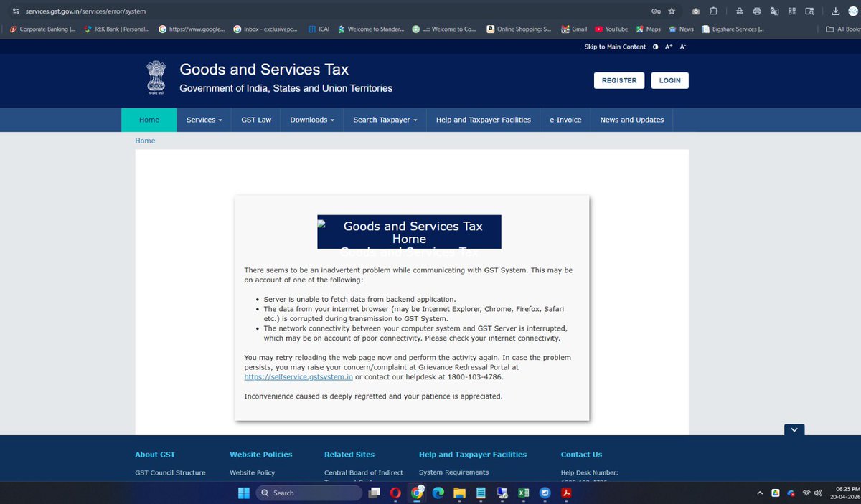Open the Online Shopping Amazon bookmark
This screenshot has height=504, width=861.
(x=519, y=29)
